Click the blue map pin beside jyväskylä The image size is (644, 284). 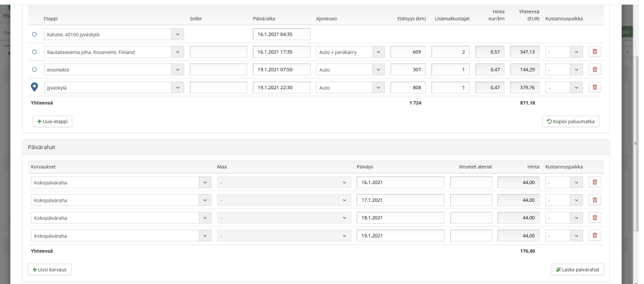coord(35,88)
